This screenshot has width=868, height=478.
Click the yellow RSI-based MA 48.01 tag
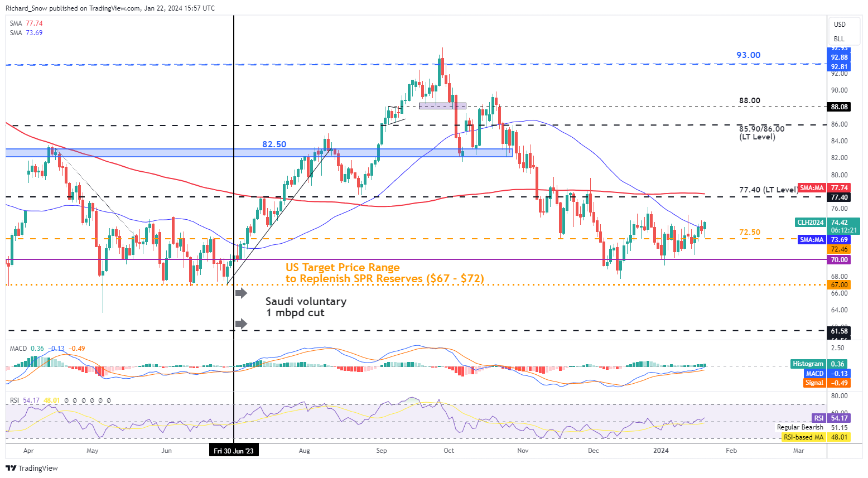(816, 437)
